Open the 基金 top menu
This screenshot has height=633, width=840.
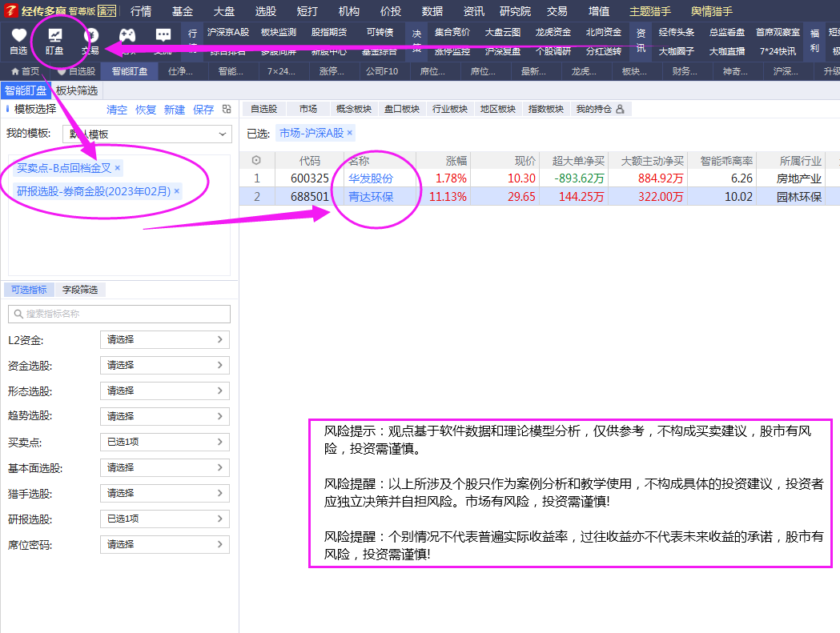point(183,11)
